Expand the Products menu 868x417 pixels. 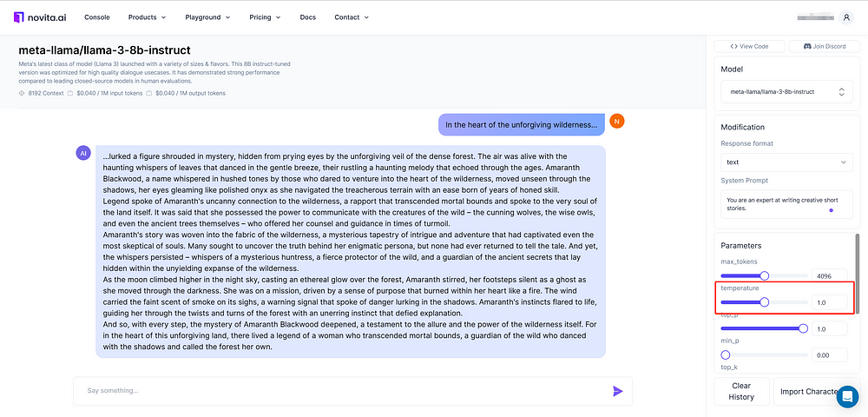[147, 17]
